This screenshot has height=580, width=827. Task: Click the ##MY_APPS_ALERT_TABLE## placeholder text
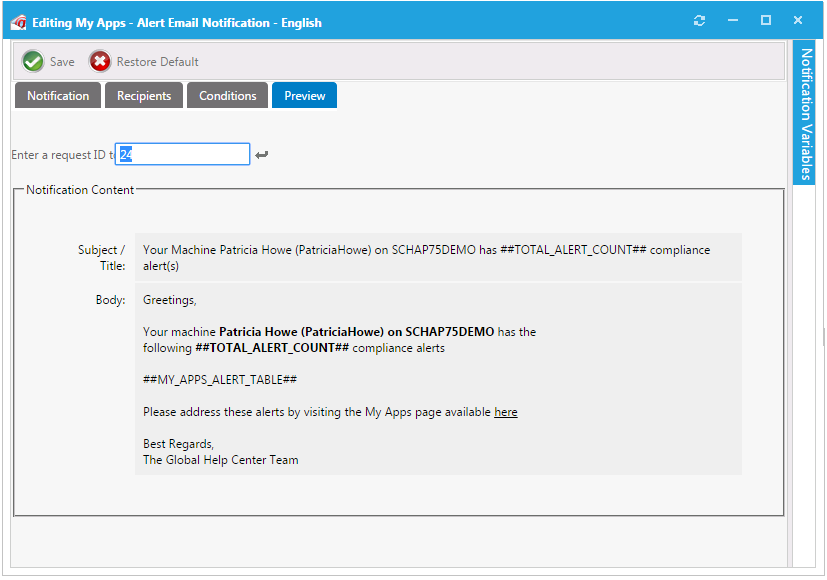[x=223, y=380]
